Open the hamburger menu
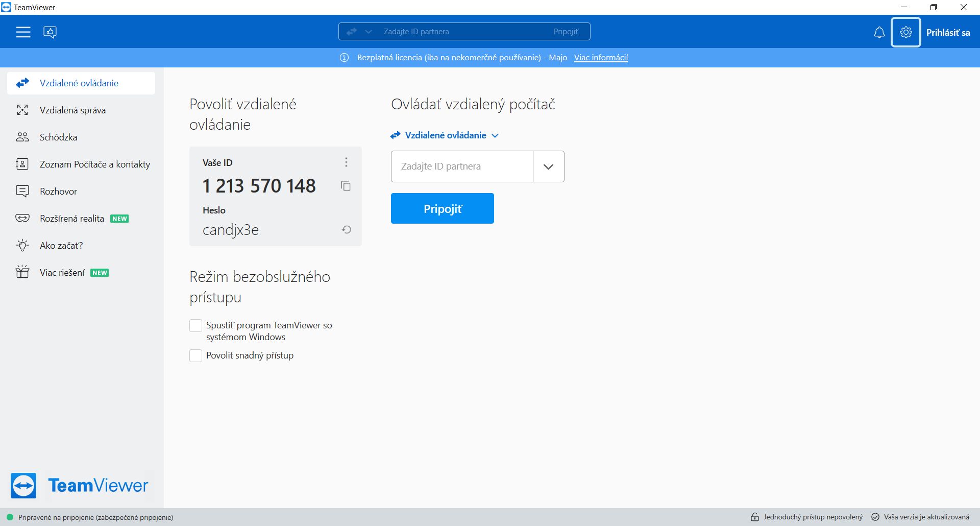The image size is (980, 526). click(x=23, y=32)
